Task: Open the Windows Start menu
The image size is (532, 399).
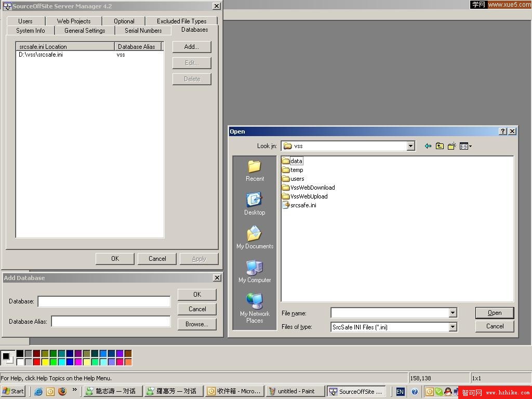Action: (x=13, y=391)
